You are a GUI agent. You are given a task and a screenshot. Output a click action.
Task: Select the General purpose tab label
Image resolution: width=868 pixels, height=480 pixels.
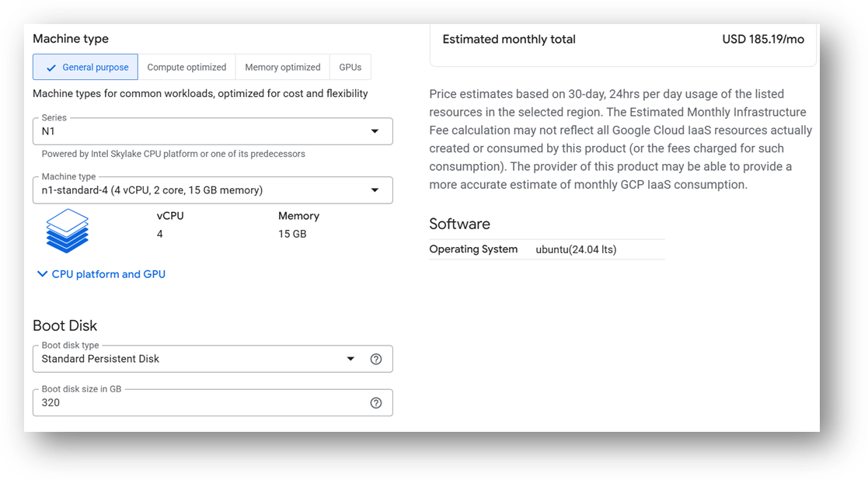click(x=96, y=68)
